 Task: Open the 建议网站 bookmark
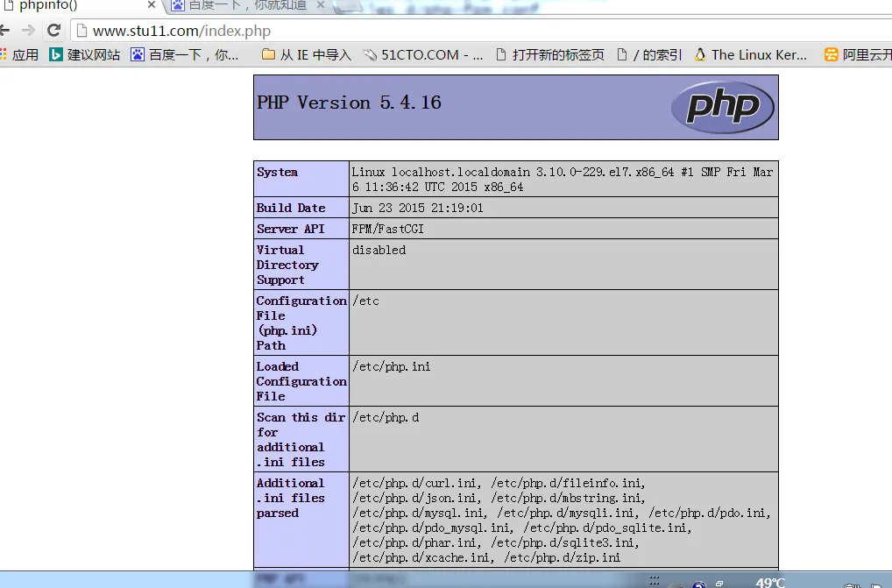pyautogui.click(x=84, y=54)
